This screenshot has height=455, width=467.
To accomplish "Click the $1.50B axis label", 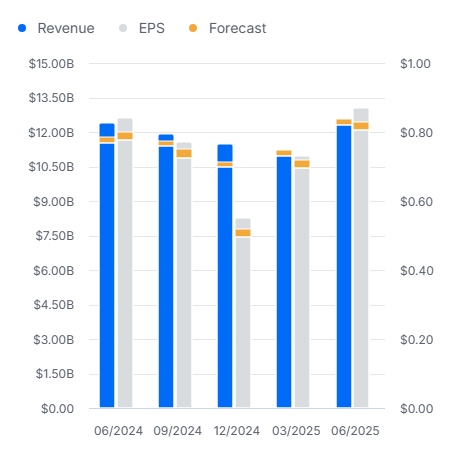I will (55, 374).
